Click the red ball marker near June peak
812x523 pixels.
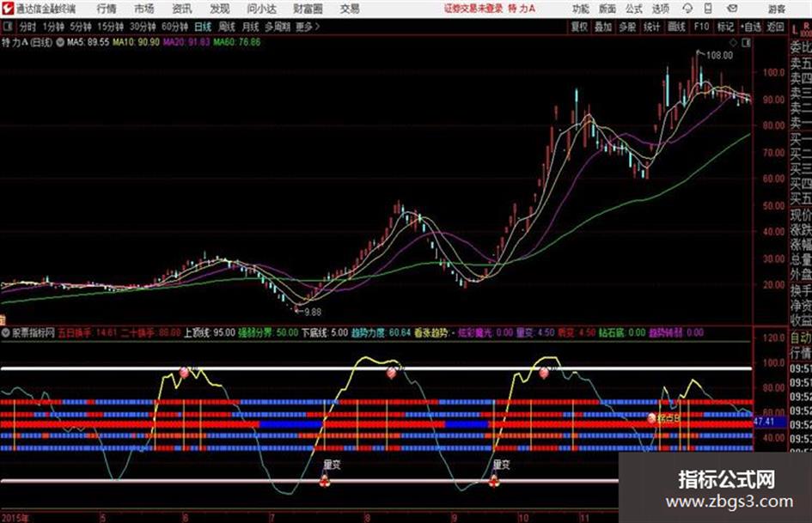184,372
